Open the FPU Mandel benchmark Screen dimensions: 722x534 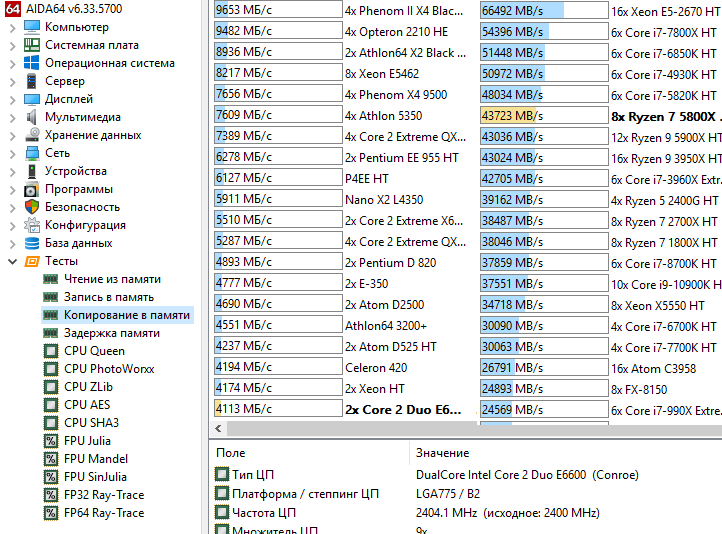click(96, 459)
